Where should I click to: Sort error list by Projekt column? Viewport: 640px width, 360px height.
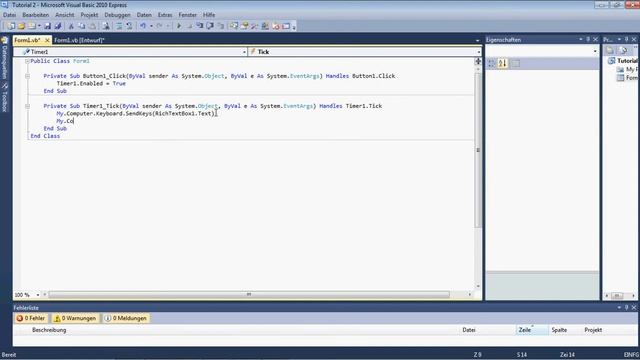tap(593, 330)
